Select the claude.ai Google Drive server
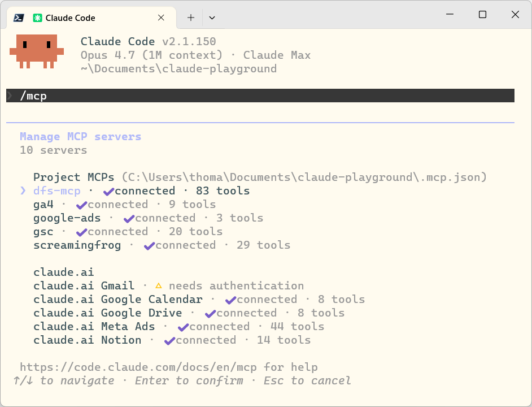Screen dimensions: 532x407 [x=107, y=313]
